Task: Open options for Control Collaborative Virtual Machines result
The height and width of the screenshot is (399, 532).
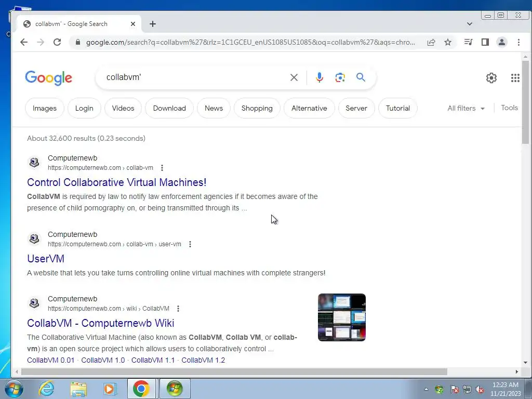Action: 162,168
